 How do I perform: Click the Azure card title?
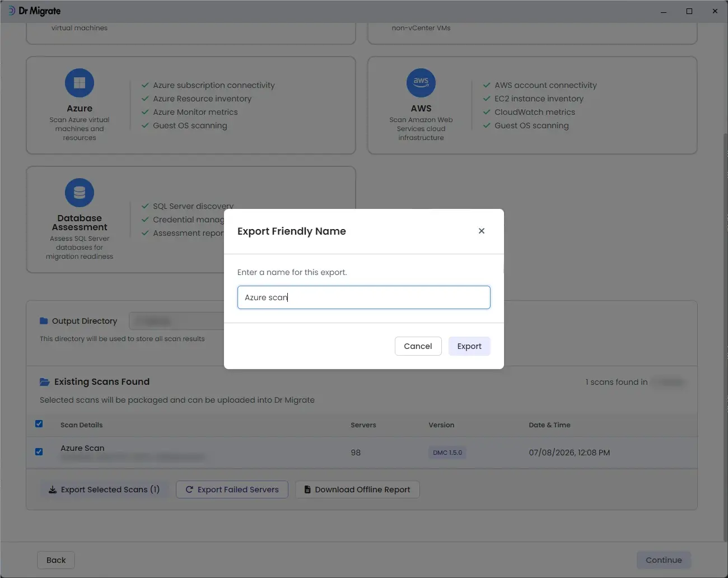[80, 109]
